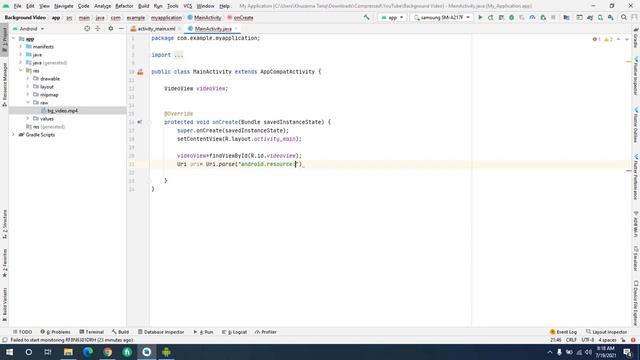
Task: Toggle the Project tool window tab
Action: (x=4, y=39)
